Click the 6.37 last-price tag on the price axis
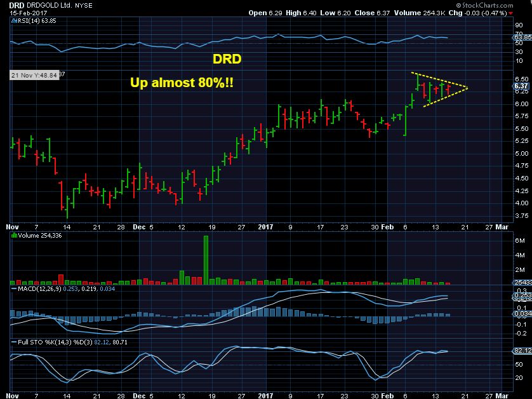The image size is (532, 399). pos(521,86)
